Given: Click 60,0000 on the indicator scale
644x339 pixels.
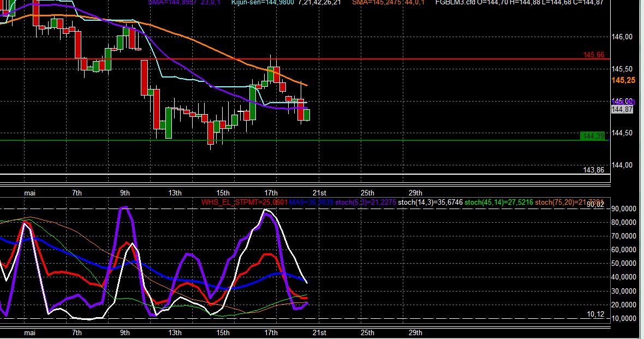Looking at the screenshot, I should (624, 250).
